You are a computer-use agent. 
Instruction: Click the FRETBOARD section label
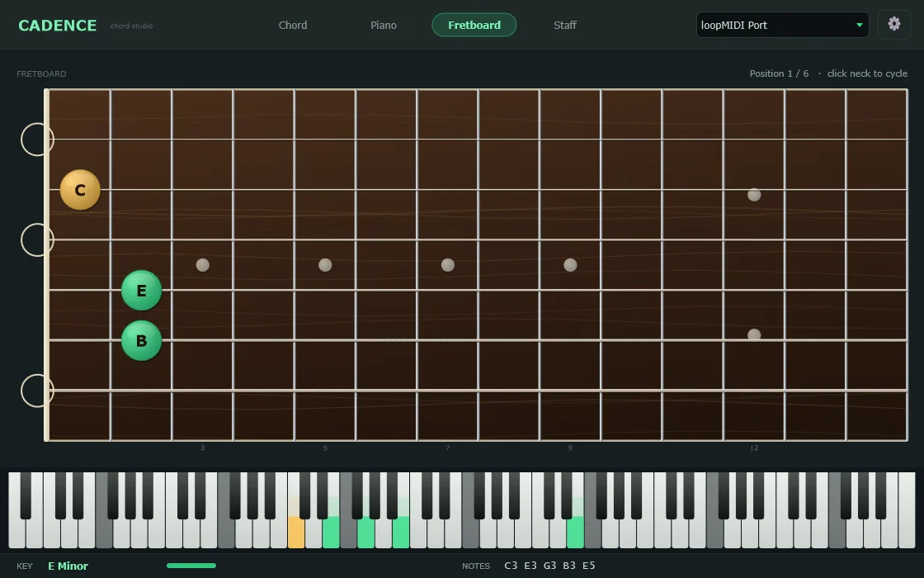41,73
